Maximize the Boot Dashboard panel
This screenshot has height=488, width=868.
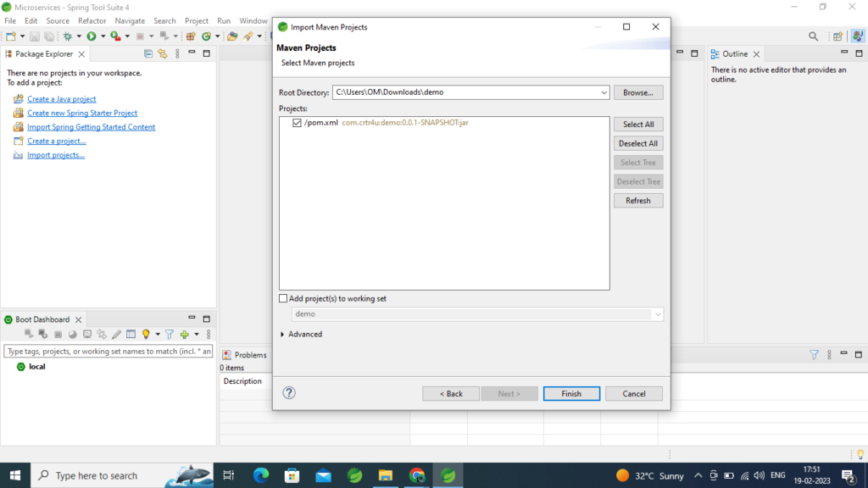(x=207, y=319)
